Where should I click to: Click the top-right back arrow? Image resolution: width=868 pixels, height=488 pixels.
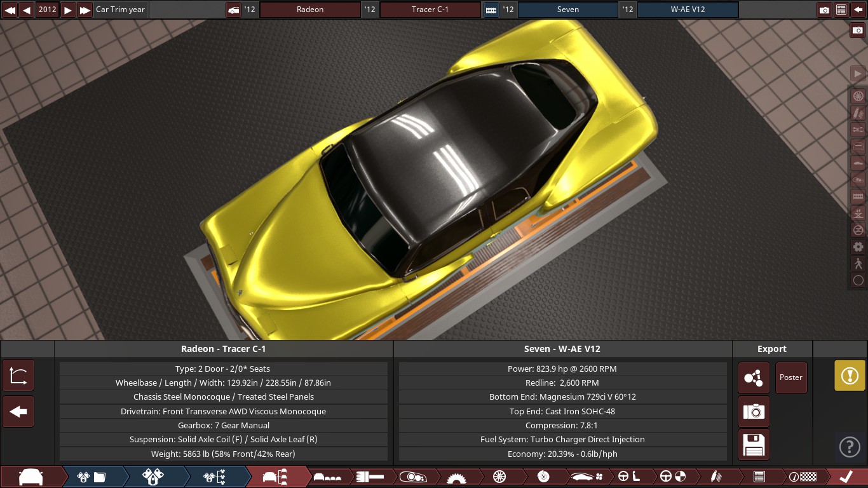(x=858, y=10)
